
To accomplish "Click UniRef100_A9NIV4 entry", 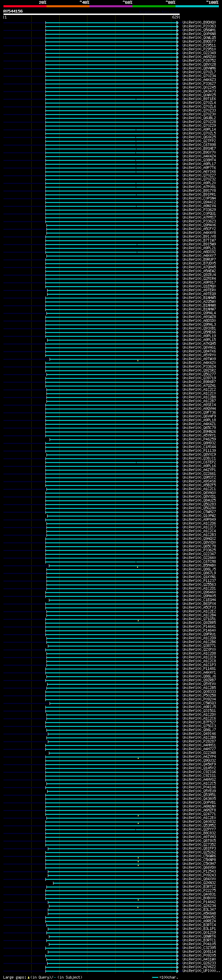I will (x=199, y=206).
